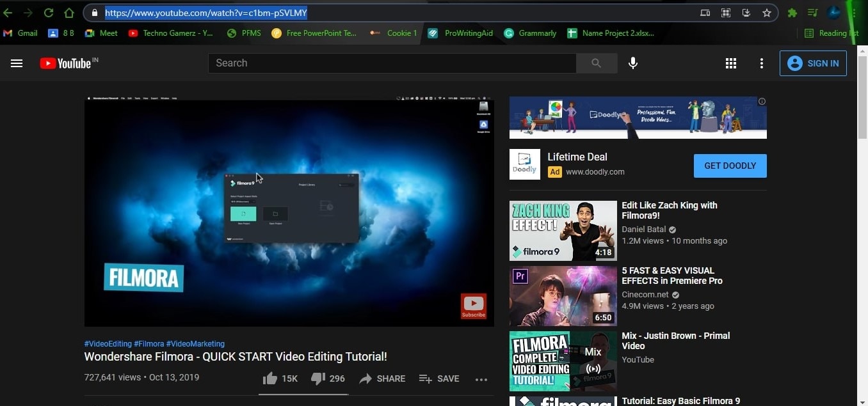Click the Doodly logo thumbnail
Screen dimensions: 868x406
point(525,164)
